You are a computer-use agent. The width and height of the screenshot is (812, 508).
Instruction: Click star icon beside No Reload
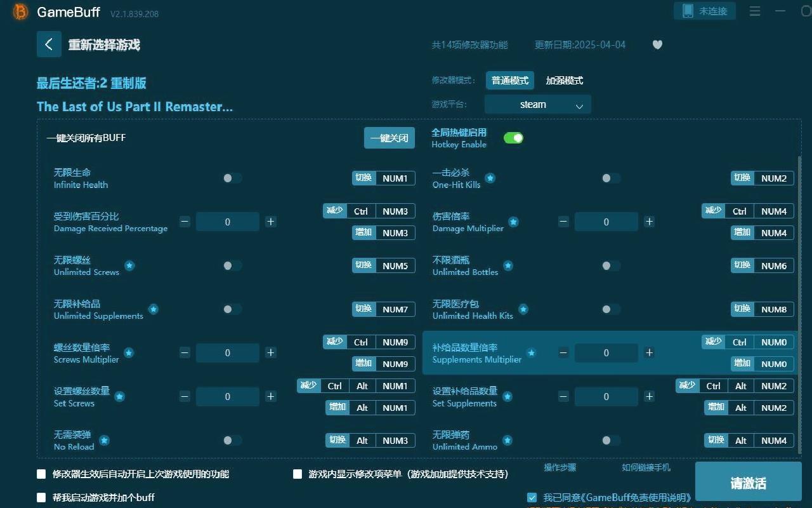[x=104, y=441]
